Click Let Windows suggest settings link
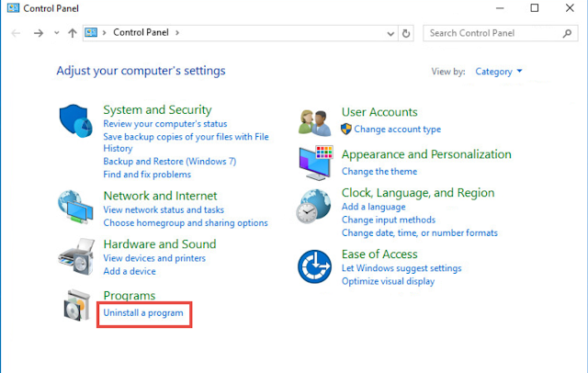The width and height of the screenshot is (588, 373). (x=401, y=268)
